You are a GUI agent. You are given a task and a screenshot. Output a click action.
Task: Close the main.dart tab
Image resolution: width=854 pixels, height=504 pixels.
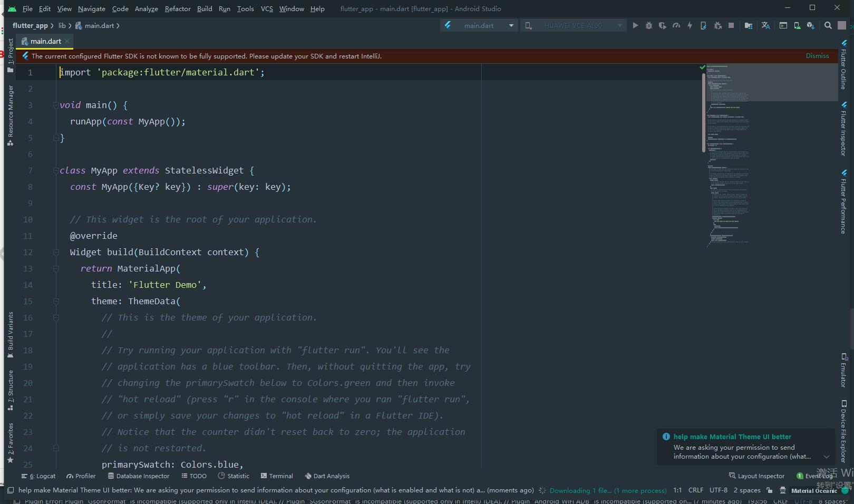click(x=67, y=41)
